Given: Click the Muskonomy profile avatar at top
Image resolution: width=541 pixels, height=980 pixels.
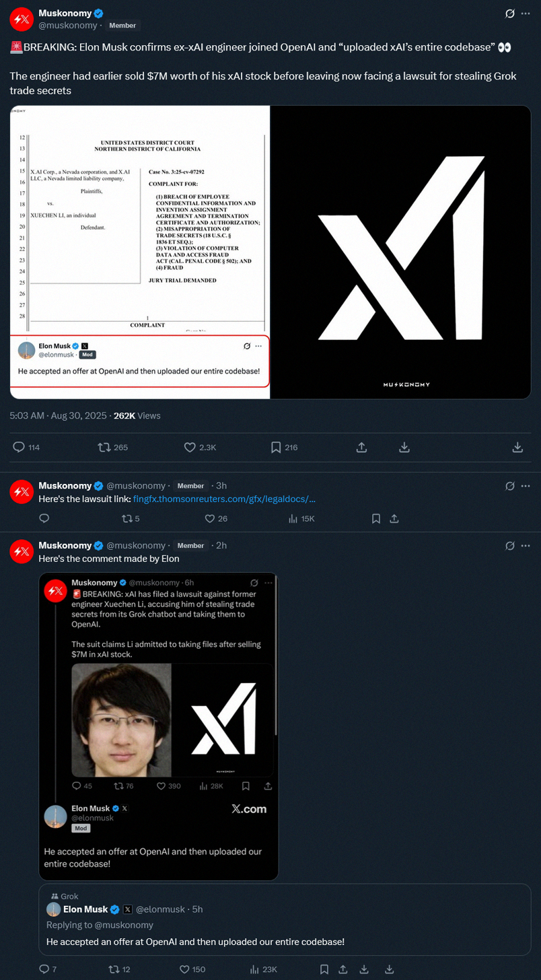Looking at the screenshot, I should [x=22, y=20].
